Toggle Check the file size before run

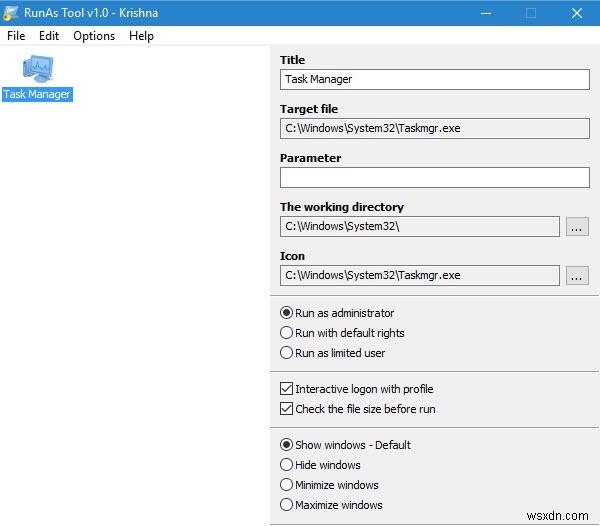[357, 409]
